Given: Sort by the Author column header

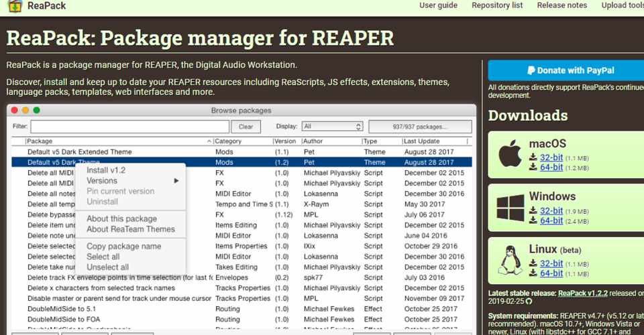Looking at the screenshot, I should pyautogui.click(x=331, y=141).
